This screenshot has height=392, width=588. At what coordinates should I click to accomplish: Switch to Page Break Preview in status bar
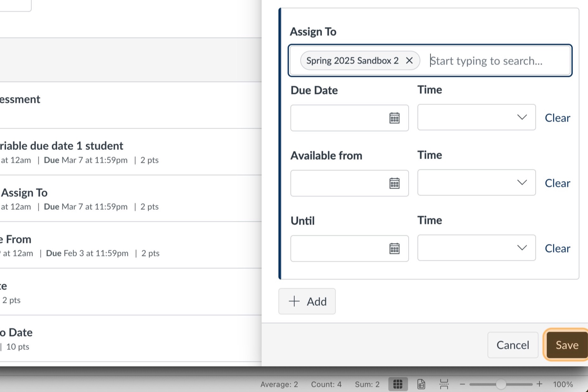tap(444, 384)
